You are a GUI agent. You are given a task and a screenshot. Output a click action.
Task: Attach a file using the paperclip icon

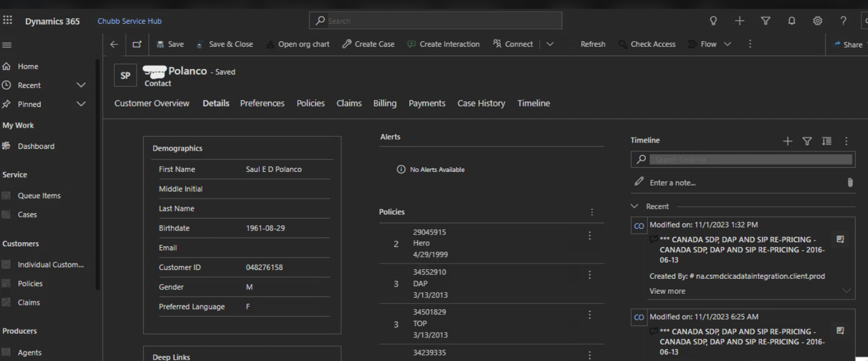pos(850,183)
